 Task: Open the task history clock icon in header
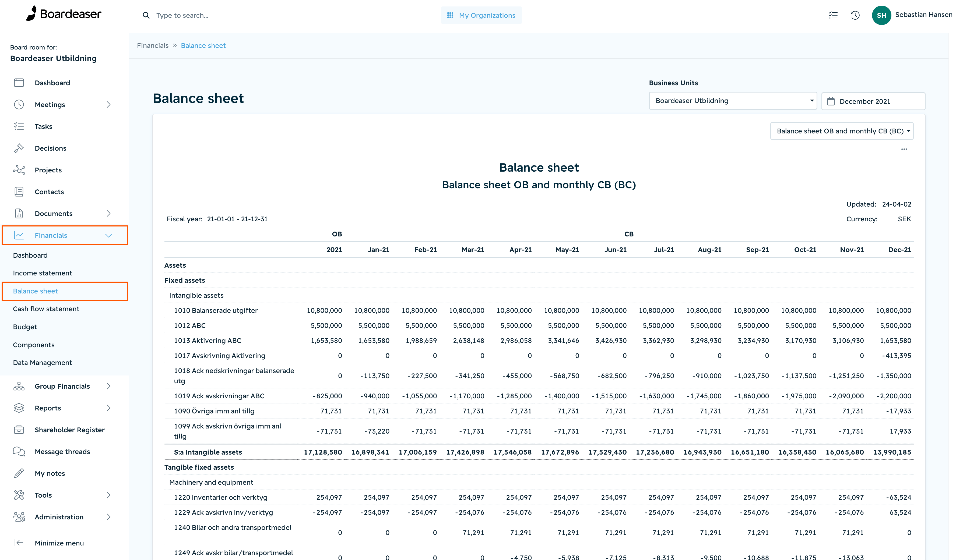tap(855, 15)
